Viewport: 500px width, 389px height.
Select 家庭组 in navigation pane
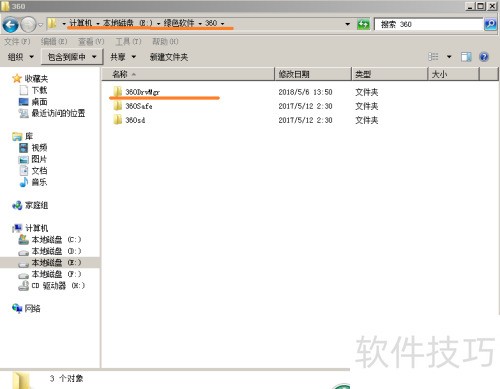(36, 205)
